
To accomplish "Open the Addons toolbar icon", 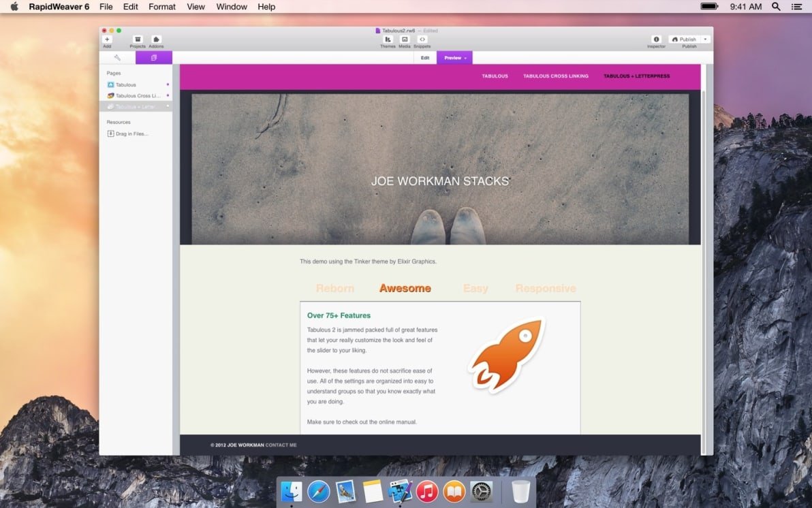I will click(156, 40).
